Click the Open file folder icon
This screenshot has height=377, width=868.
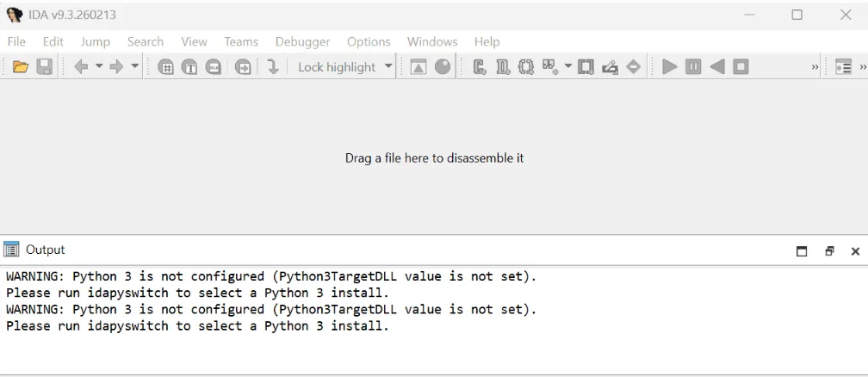click(21, 67)
